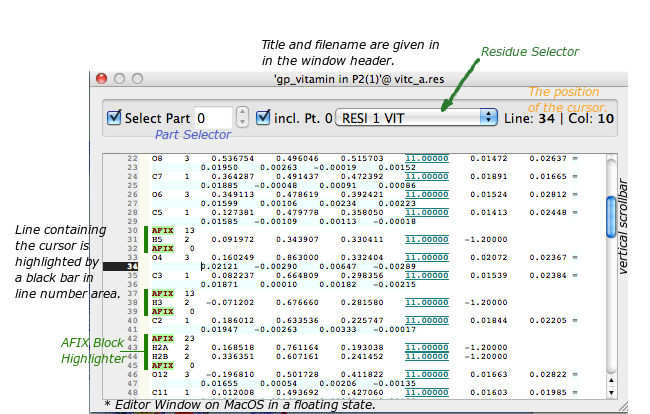Click the 11.00000 value in H5 row

(x=427, y=240)
